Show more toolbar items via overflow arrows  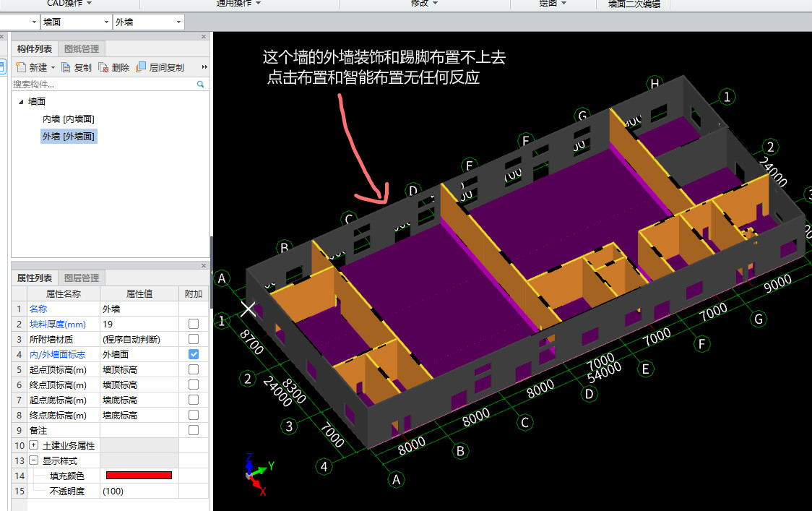(204, 66)
